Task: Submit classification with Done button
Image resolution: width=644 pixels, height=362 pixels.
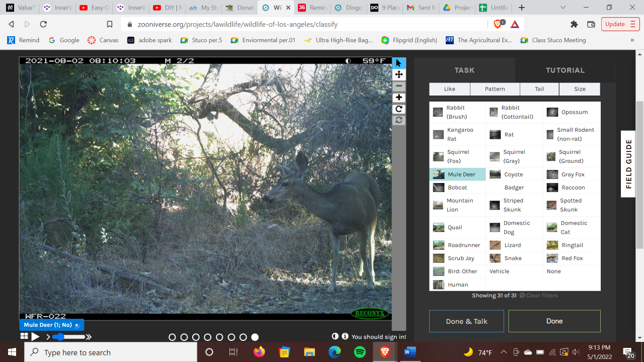Action: tap(554, 321)
